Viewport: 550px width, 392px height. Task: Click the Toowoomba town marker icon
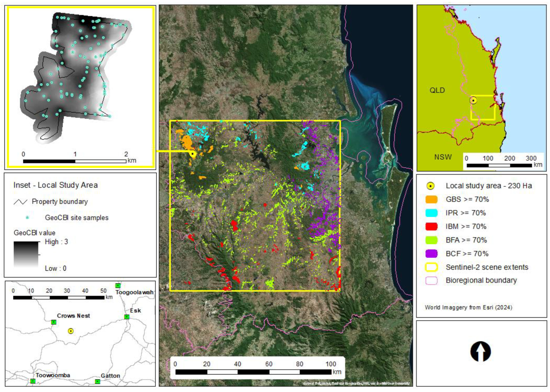click(33, 381)
